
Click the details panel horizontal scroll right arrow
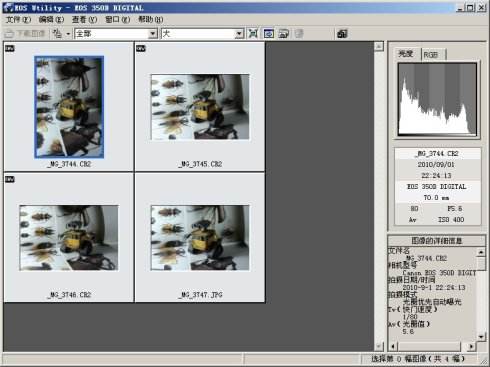point(471,346)
